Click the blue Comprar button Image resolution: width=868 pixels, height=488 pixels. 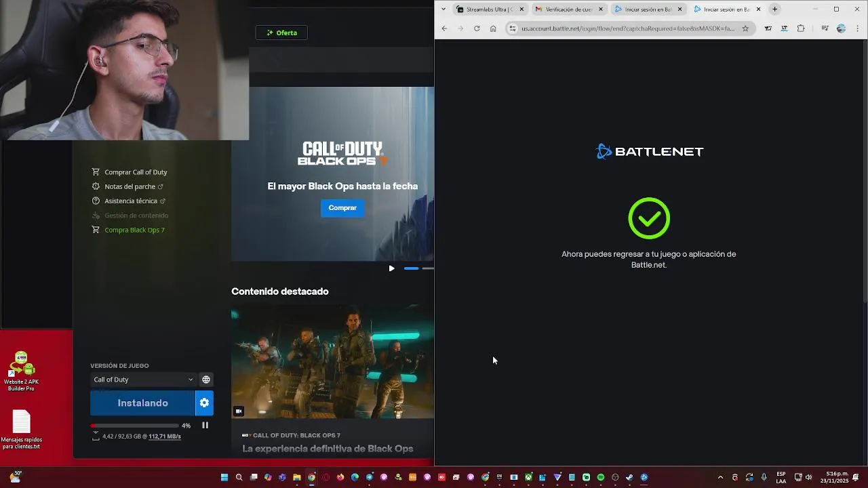[x=342, y=208]
